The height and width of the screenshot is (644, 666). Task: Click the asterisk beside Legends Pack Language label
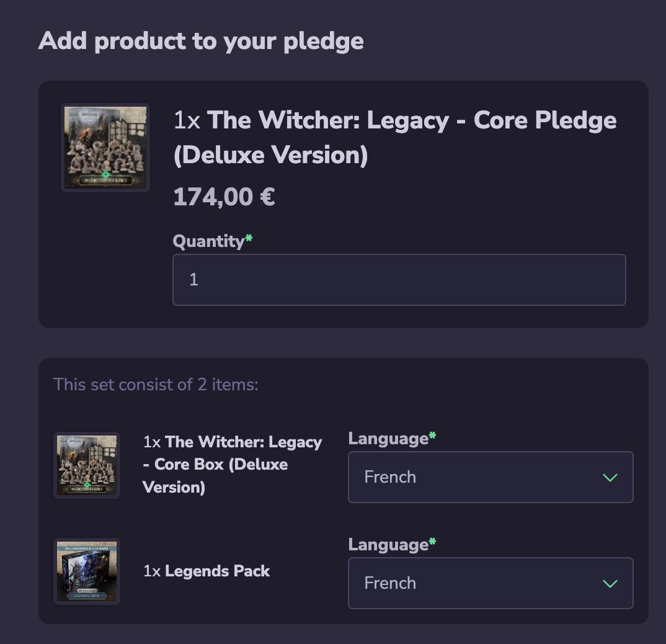click(432, 542)
